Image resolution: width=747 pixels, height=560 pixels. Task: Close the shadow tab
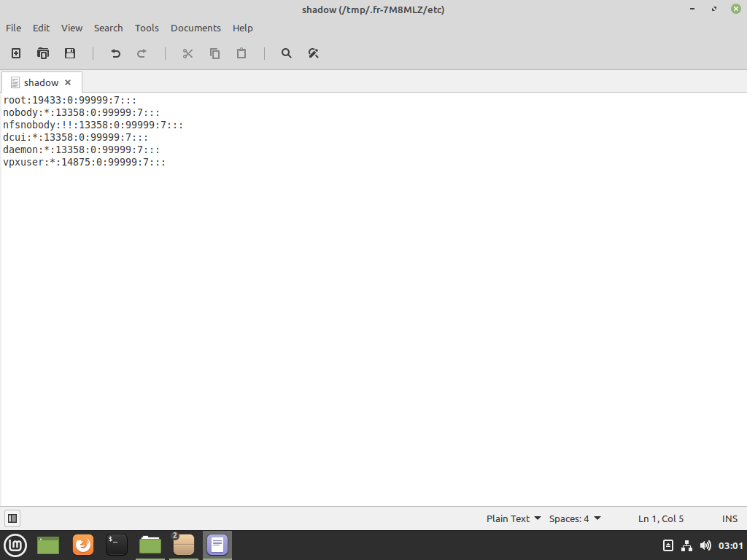[68, 82]
